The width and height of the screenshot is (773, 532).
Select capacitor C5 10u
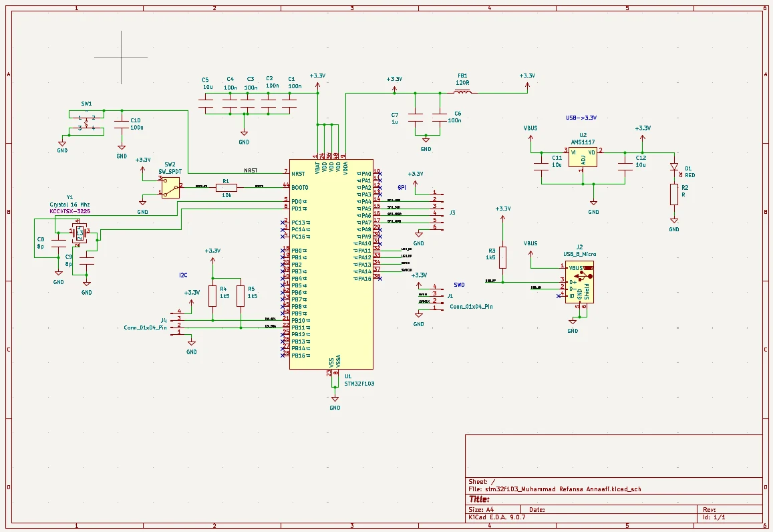206,103
